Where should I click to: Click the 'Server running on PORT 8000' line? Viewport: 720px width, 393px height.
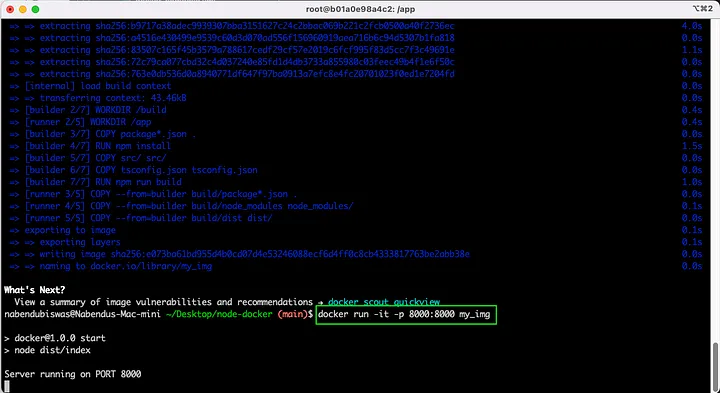[73, 374]
